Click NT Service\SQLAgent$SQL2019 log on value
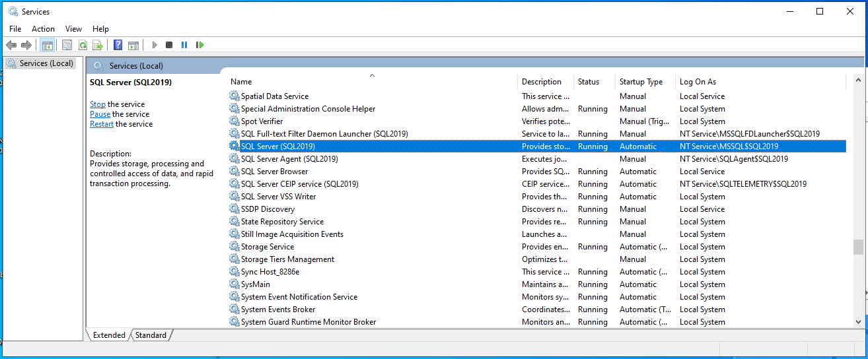 coord(734,159)
